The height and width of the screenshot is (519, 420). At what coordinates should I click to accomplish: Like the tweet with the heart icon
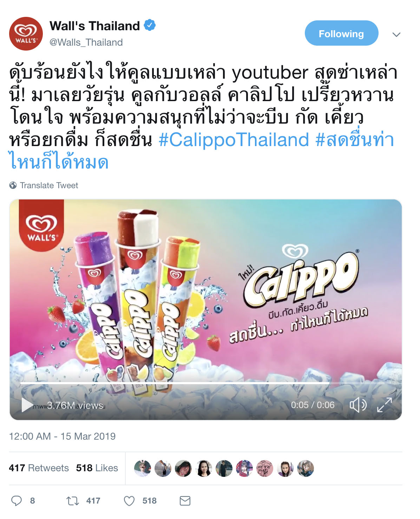tap(129, 501)
